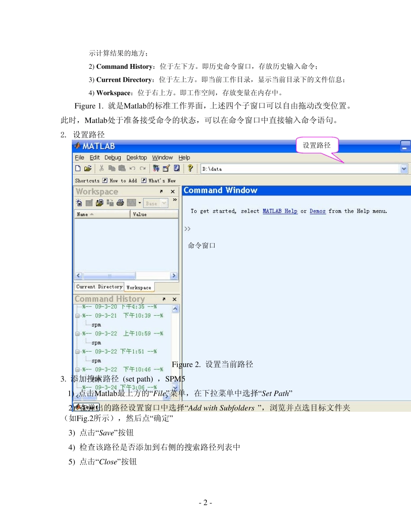Sort by the Name column header
This screenshot has width=411, height=532.
coord(102,214)
